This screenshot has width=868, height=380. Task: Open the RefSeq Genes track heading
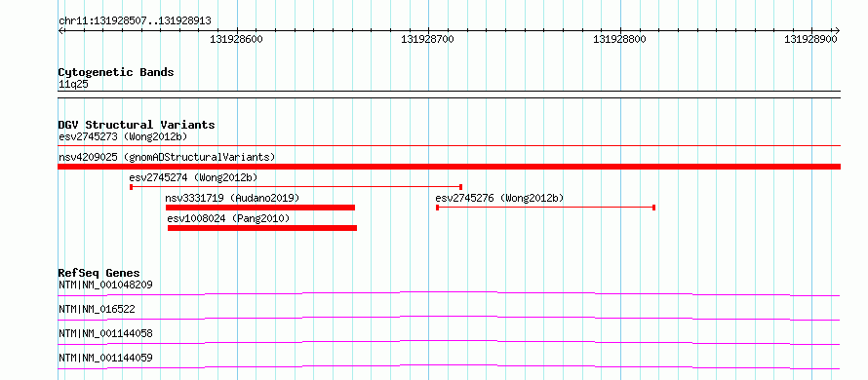[x=99, y=273]
